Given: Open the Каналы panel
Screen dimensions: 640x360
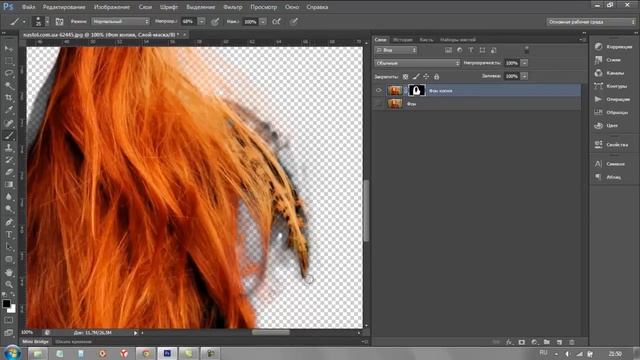Looking at the screenshot, I should 609,73.
